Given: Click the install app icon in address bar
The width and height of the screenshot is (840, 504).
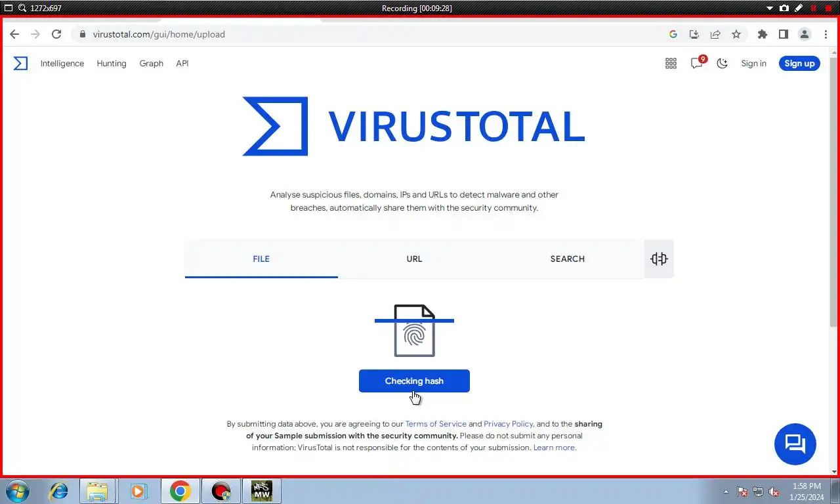Looking at the screenshot, I should (x=694, y=34).
